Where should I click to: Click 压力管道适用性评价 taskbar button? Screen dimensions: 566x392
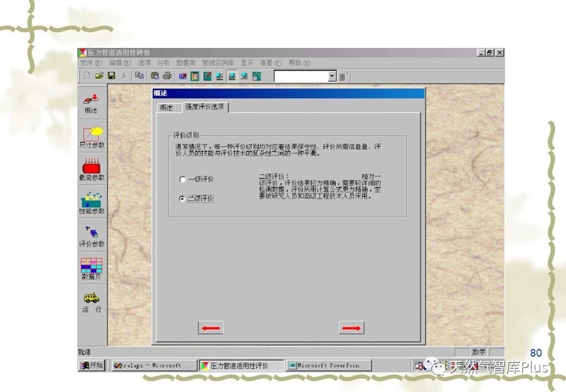pyautogui.click(x=242, y=365)
